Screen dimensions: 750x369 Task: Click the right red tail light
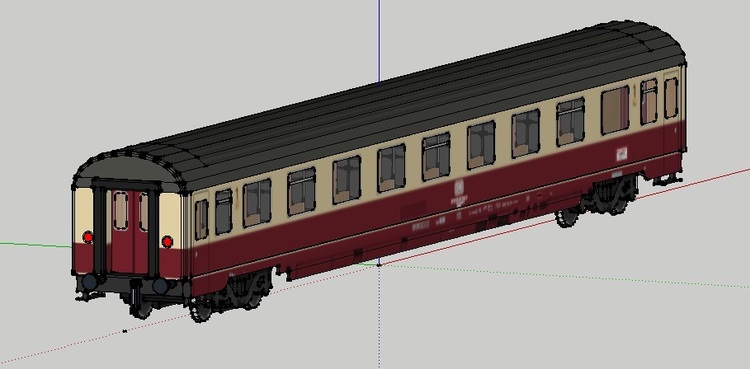tap(167, 242)
